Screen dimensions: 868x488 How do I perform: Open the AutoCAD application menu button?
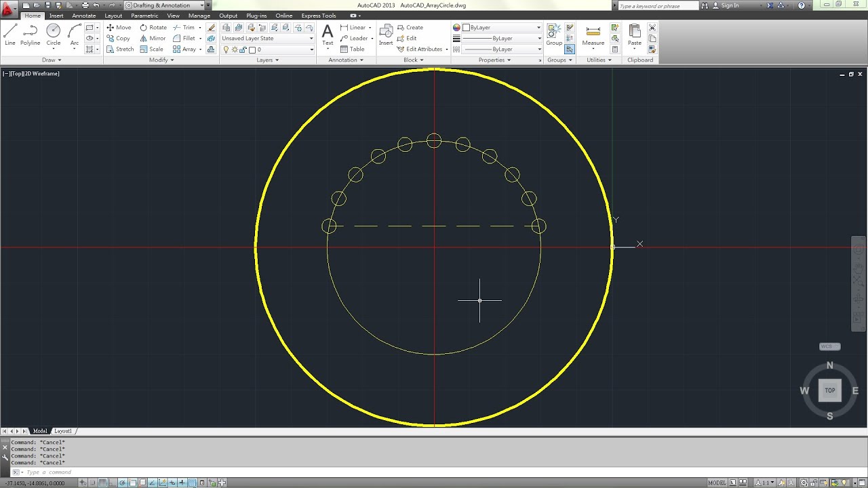(8, 8)
